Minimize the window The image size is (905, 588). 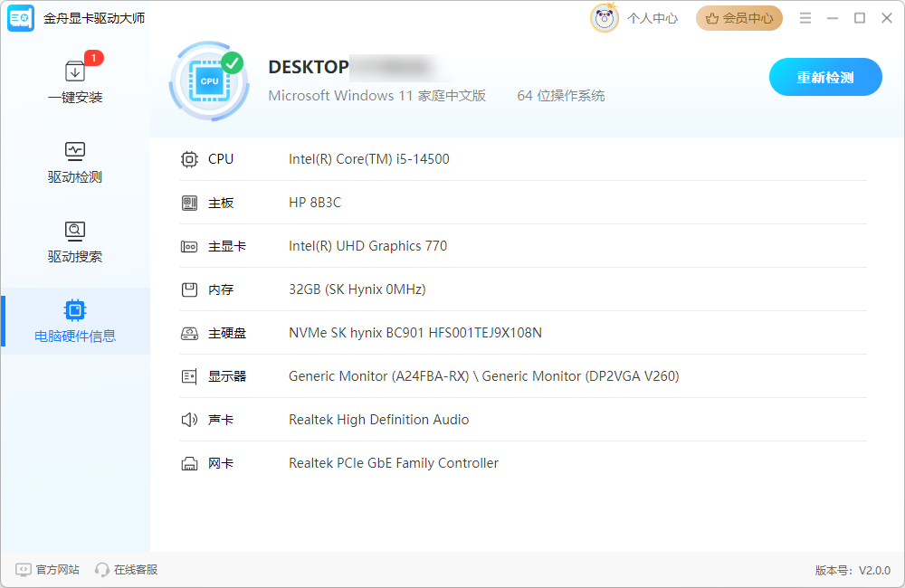click(833, 18)
